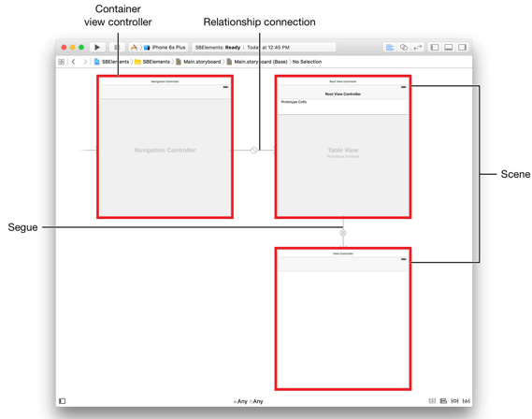Show the Version editor
The image size is (532, 419).
417,47
